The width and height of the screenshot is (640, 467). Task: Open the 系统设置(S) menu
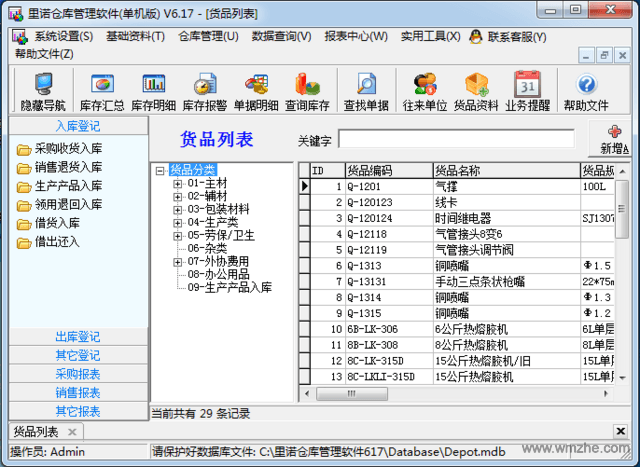pyautogui.click(x=64, y=37)
